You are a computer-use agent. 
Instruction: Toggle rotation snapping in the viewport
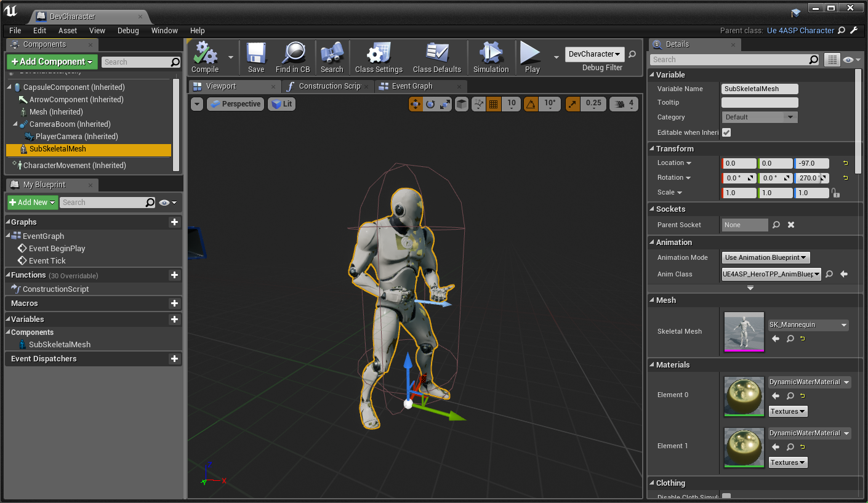click(x=531, y=104)
